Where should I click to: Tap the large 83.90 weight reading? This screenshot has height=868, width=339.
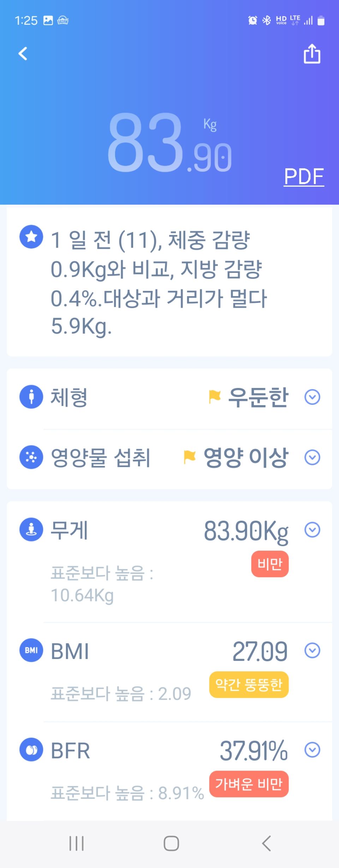click(169, 143)
